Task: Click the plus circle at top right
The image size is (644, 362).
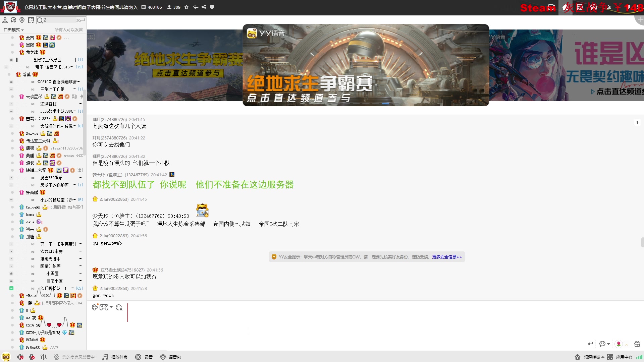Action: pyautogui.click(x=640, y=19)
